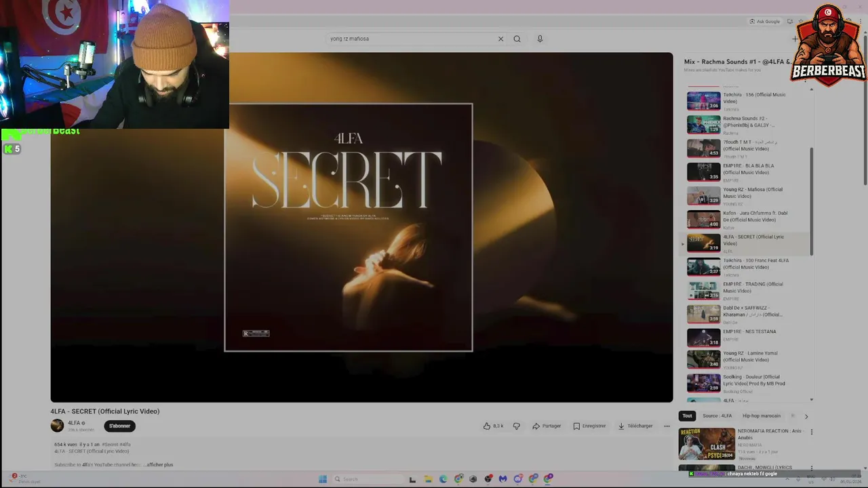Open options for DACHI, MOWGLI video
The image size is (868, 488).
[x=811, y=468]
